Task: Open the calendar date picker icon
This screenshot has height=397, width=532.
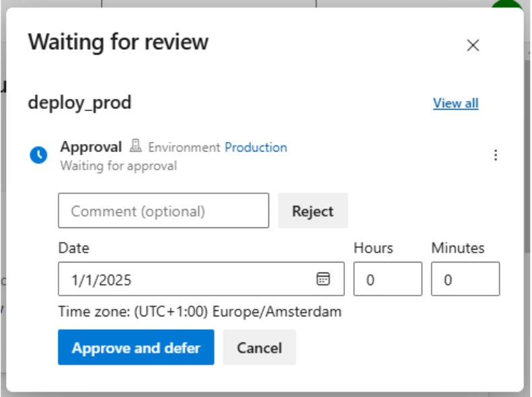Action: point(323,279)
